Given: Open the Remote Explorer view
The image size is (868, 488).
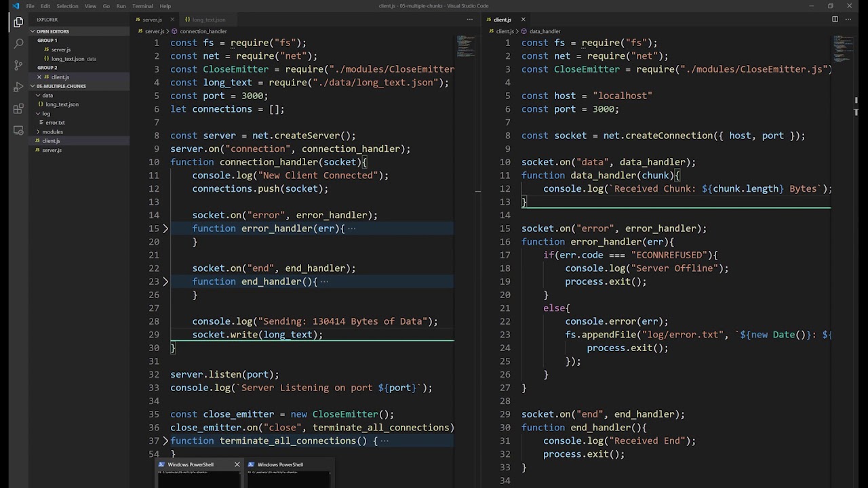Looking at the screenshot, I should (x=18, y=131).
